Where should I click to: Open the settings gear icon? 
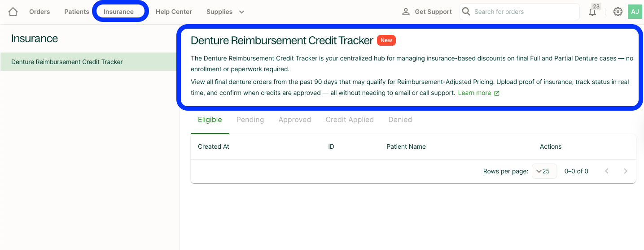tap(618, 12)
